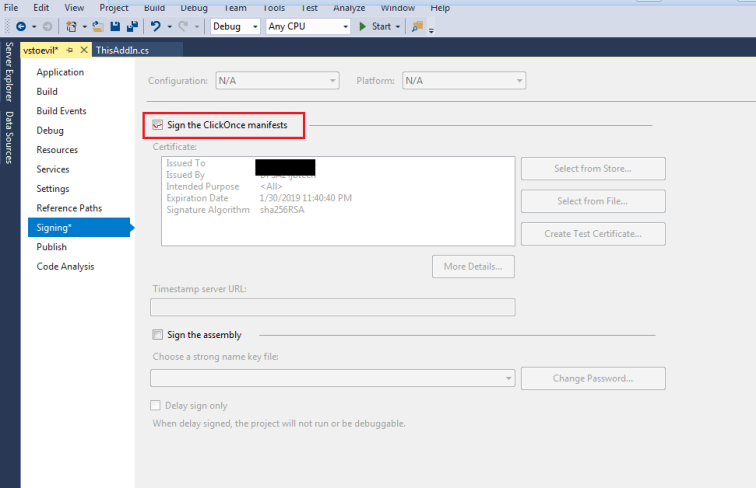Select the Code Analysis properties page
The image size is (756, 488).
[x=65, y=266]
